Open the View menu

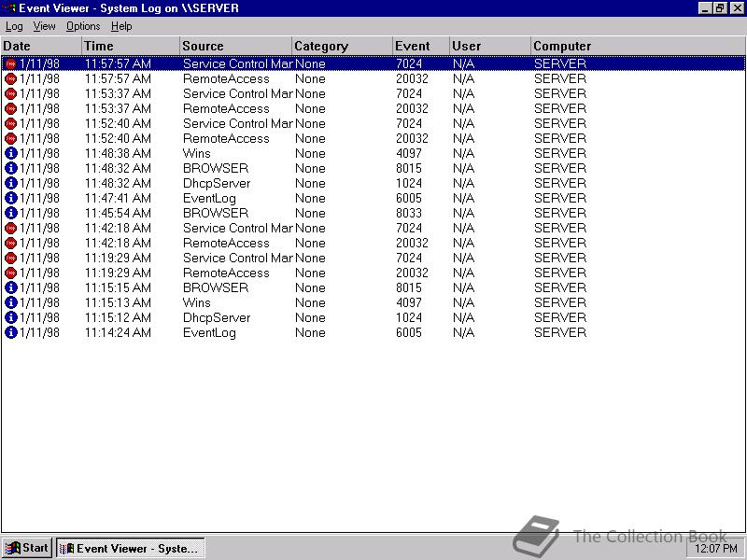pos(44,26)
